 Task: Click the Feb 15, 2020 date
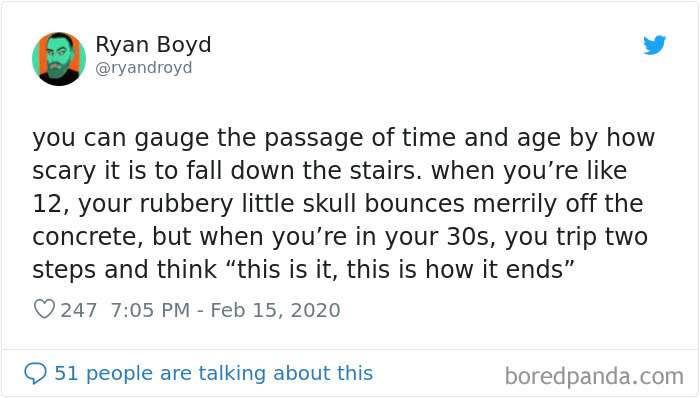[275, 310]
